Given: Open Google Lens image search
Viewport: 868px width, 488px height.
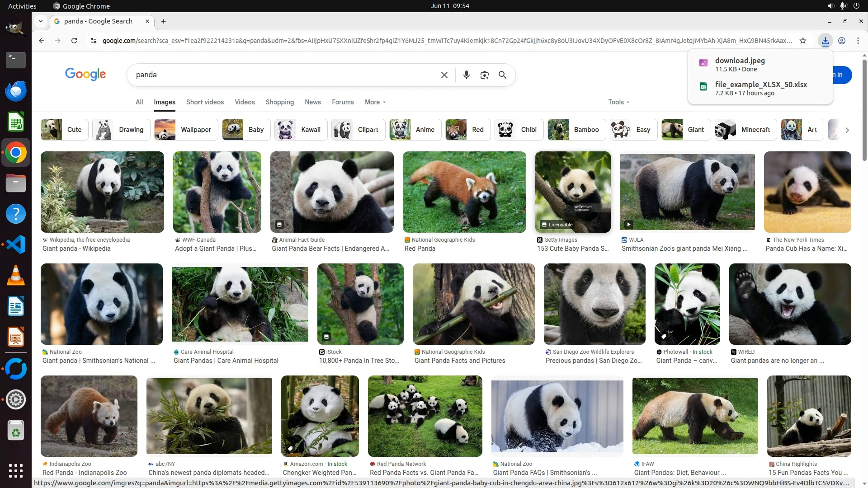Looking at the screenshot, I should pos(484,75).
